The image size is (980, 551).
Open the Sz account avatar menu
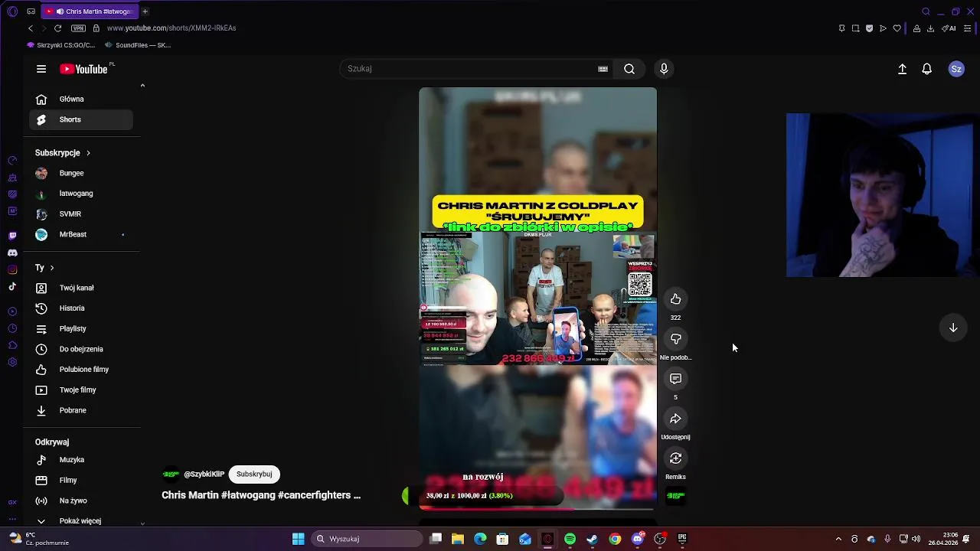pos(956,69)
